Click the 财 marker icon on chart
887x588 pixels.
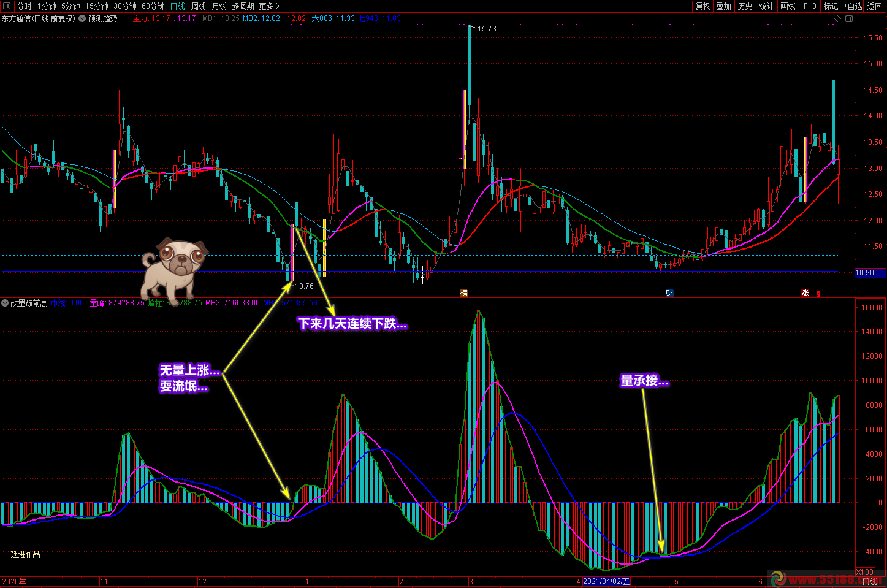point(669,293)
